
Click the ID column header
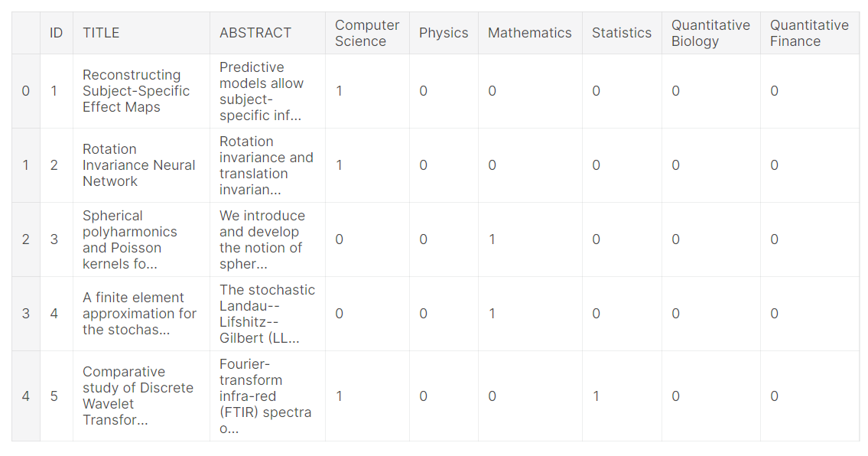click(x=56, y=33)
